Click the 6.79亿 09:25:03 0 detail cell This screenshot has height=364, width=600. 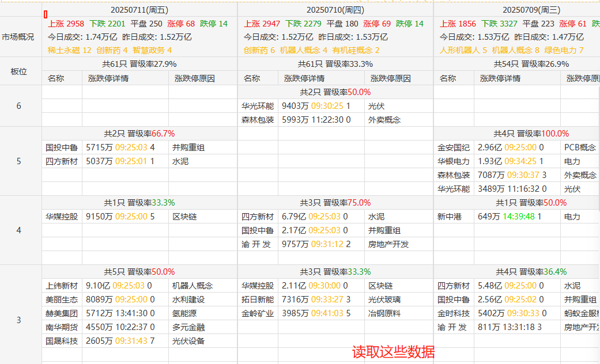pos(315,217)
